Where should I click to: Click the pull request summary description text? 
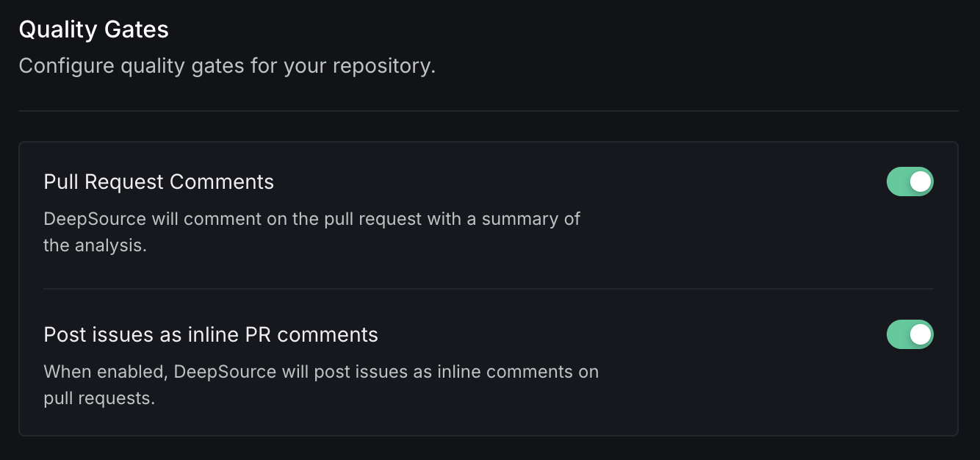coord(311,219)
